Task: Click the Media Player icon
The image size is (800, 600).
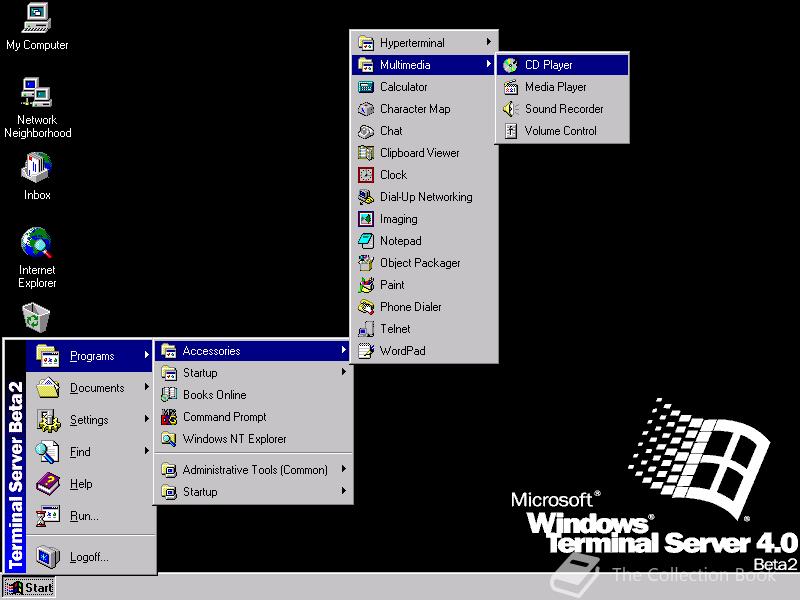Action: (510, 87)
